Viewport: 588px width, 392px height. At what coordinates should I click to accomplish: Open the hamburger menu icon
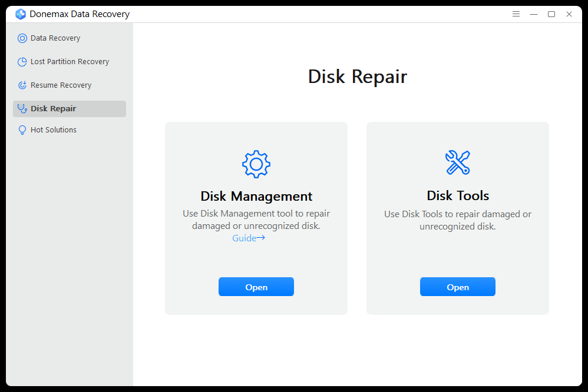tap(516, 14)
